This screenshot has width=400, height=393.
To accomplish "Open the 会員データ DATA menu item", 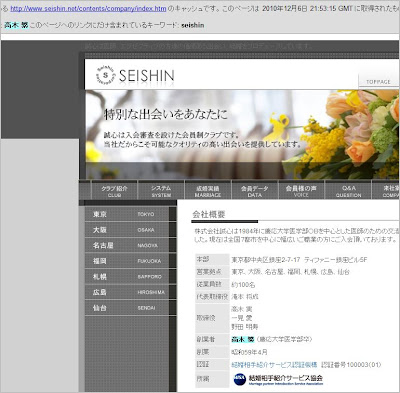I will point(255,191).
